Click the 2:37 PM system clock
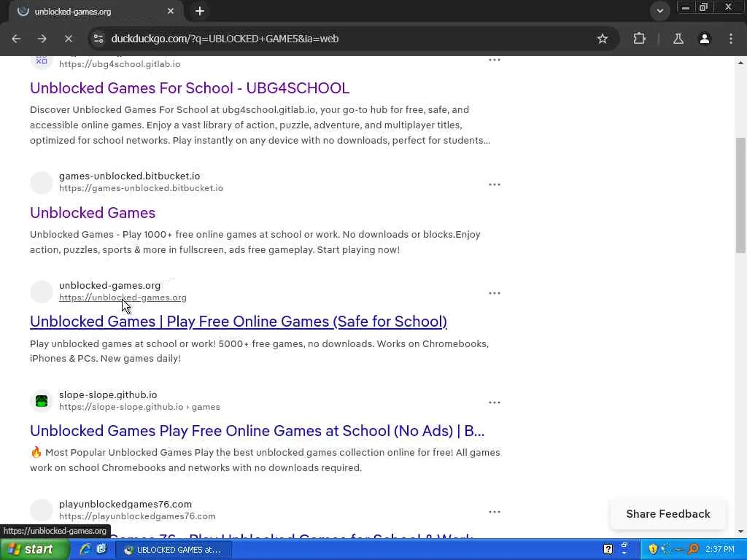 (720, 550)
